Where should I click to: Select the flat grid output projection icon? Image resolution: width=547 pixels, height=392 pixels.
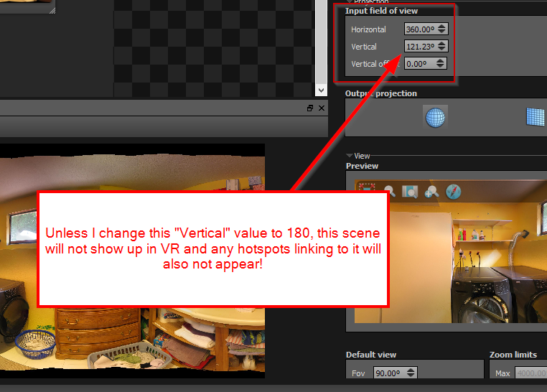[536, 117]
